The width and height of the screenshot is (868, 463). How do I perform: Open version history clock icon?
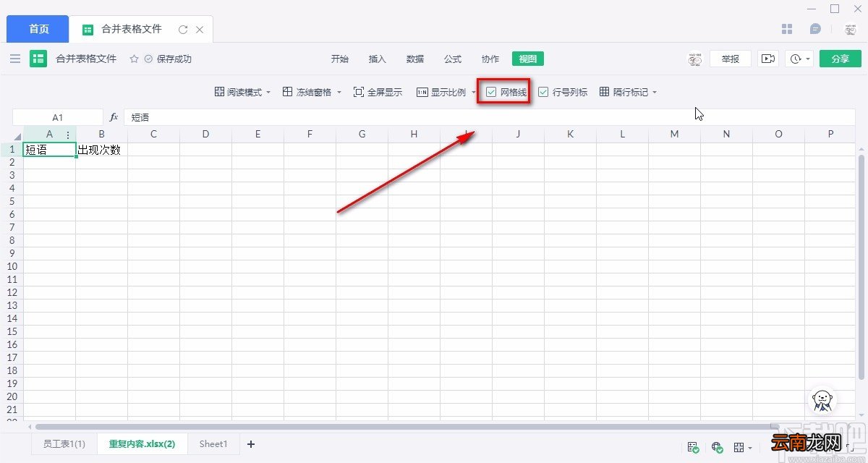click(x=796, y=59)
